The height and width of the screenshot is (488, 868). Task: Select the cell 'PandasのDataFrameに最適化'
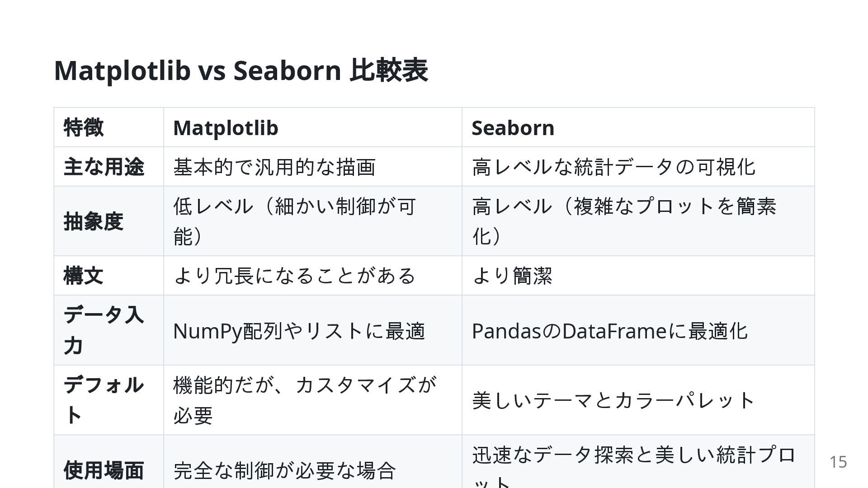609,331
